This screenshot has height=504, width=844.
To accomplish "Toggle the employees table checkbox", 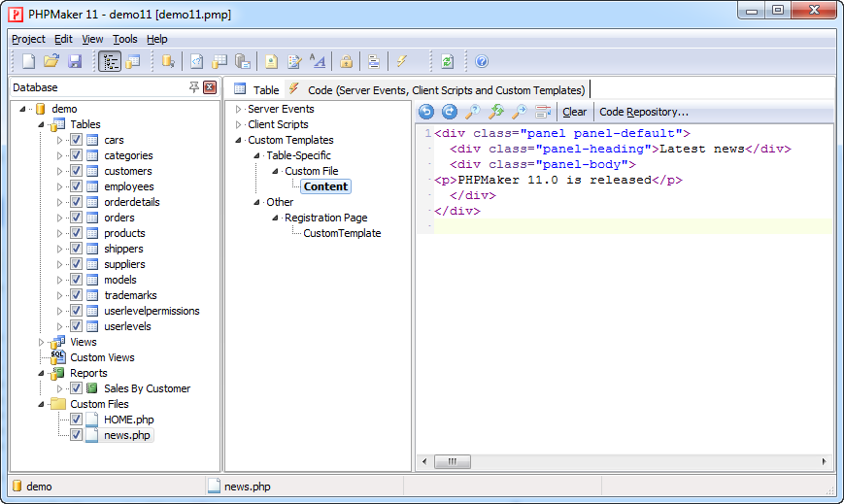I will [x=76, y=186].
